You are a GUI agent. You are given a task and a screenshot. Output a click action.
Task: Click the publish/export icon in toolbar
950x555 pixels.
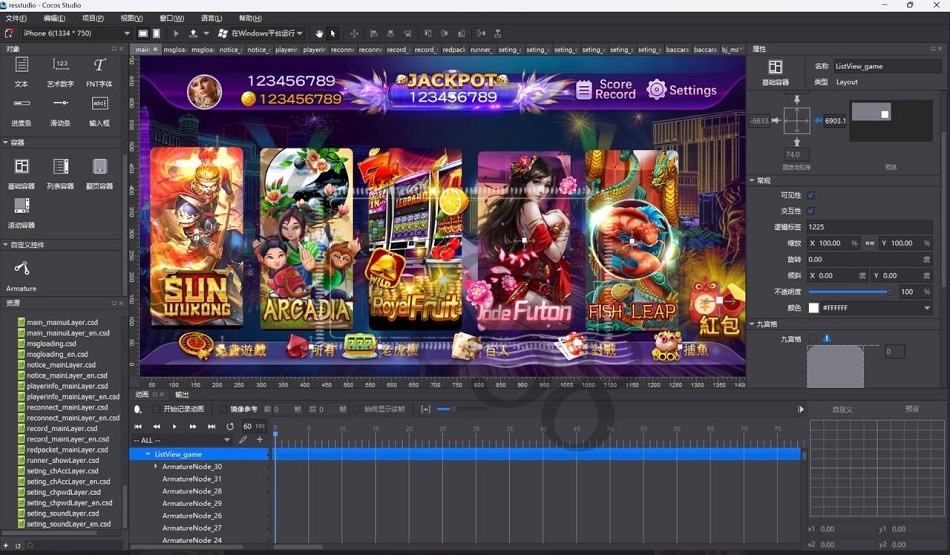point(193,33)
